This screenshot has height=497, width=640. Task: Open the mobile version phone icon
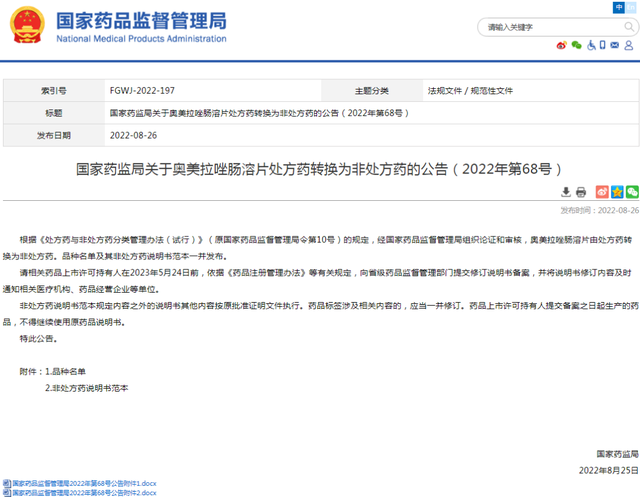point(602,45)
